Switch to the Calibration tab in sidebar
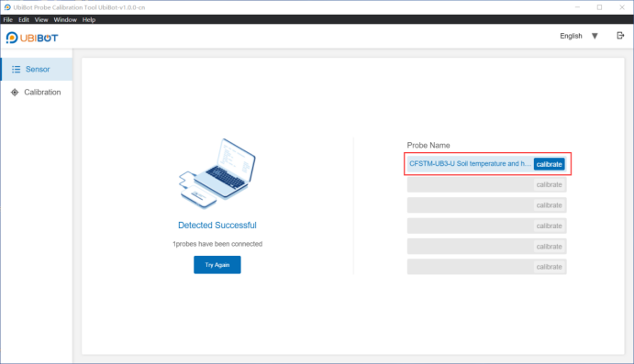Image resolution: width=634 pixels, height=364 pixels. point(37,92)
